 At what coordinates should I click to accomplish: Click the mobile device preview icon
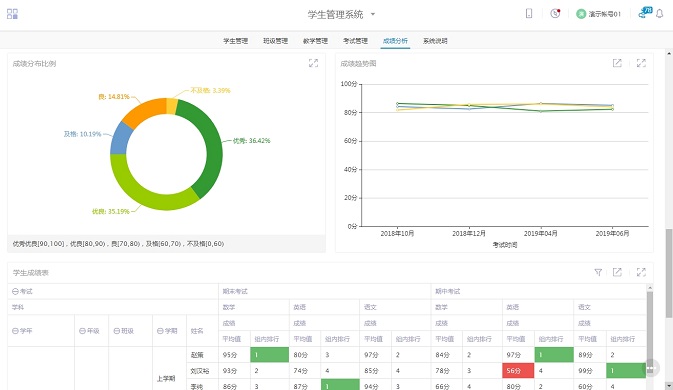[x=529, y=13]
